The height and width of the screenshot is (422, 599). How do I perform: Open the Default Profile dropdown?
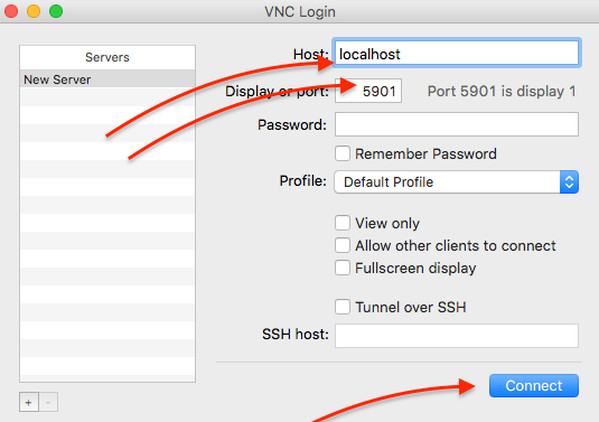click(456, 182)
